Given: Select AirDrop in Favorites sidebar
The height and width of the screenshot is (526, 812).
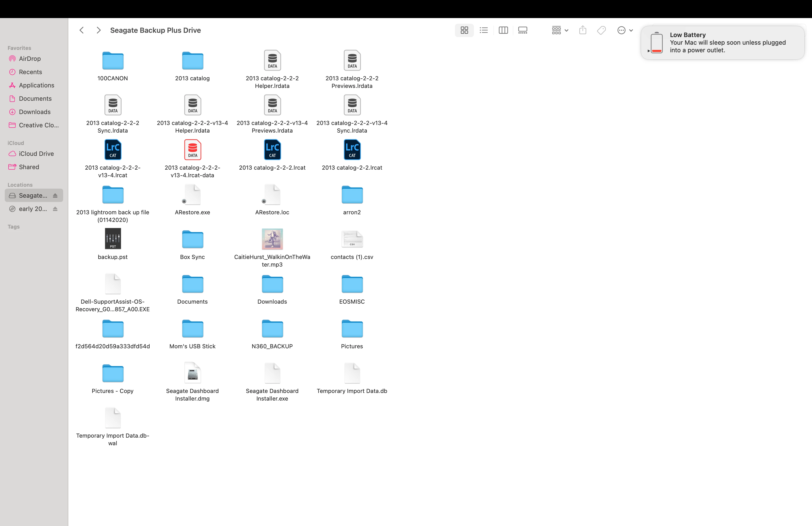Looking at the screenshot, I should click(30, 59).
